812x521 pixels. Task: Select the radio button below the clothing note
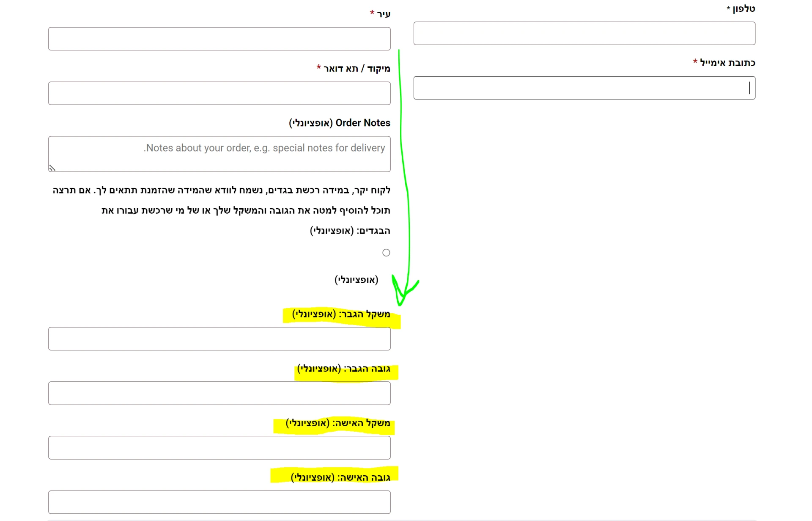[386, 253]
